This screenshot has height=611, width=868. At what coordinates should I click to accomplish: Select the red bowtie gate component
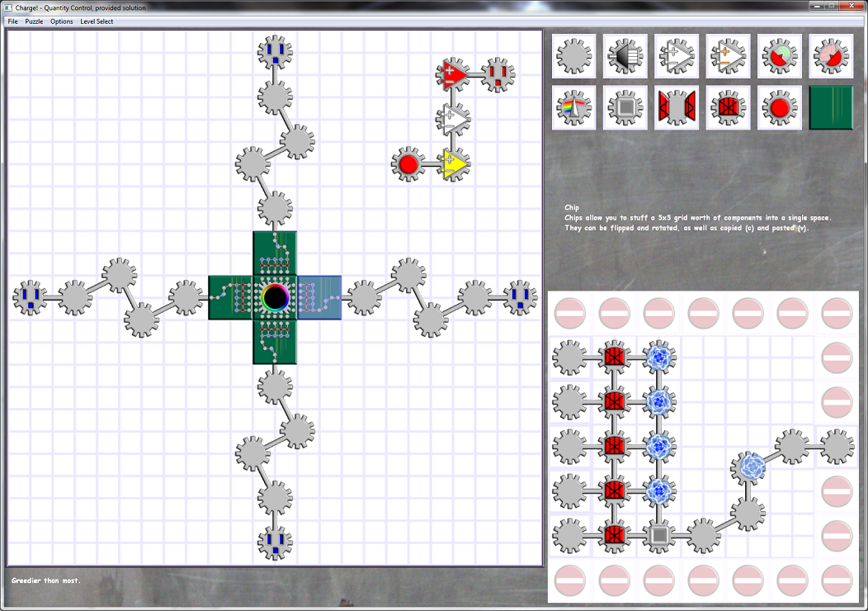point(677,107)
